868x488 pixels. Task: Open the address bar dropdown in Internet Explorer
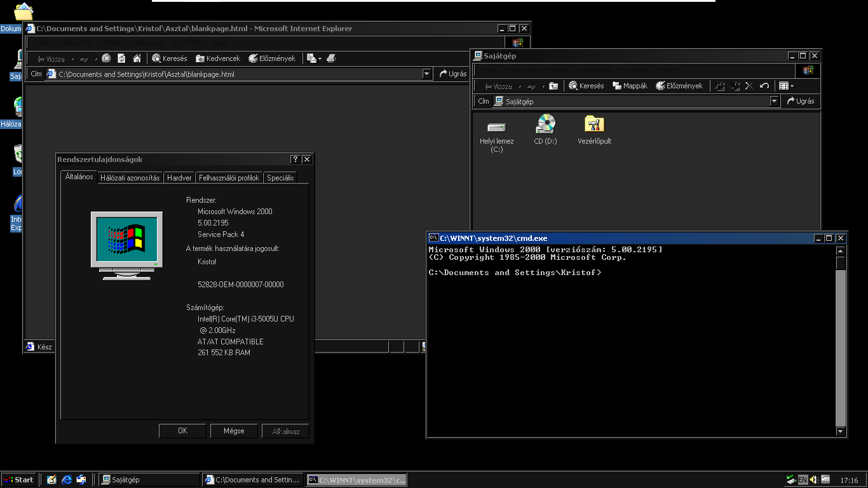[x=426, y=74]
